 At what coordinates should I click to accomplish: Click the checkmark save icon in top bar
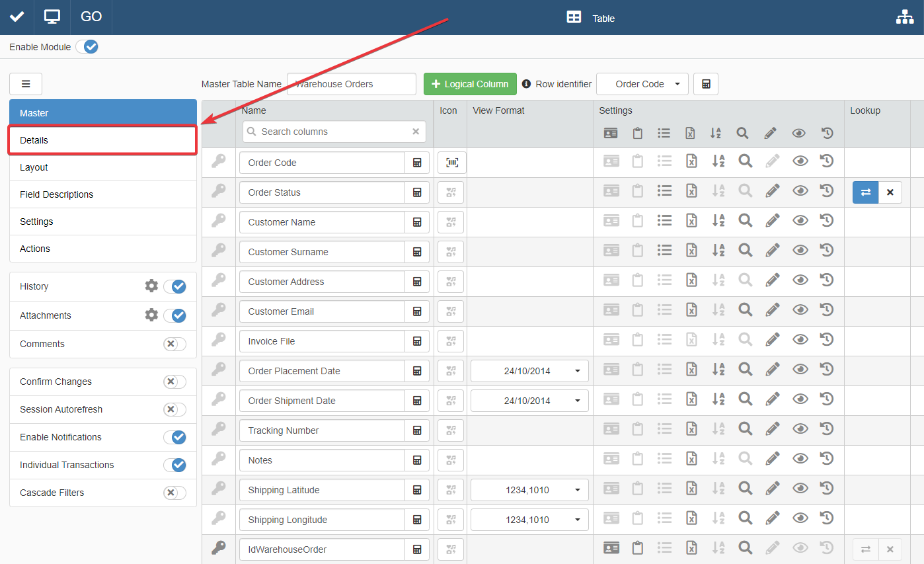tap(17, 17)
